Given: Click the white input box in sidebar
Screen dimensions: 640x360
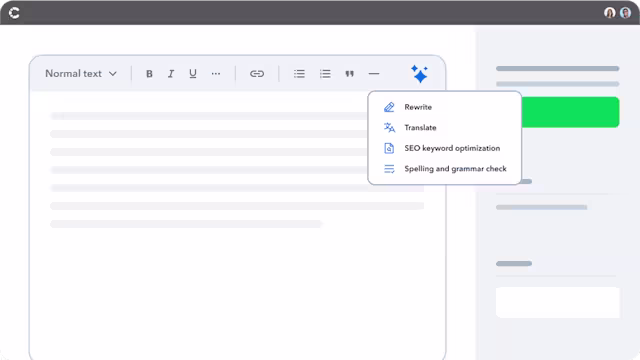Looking at the screenshot, I should click(558, 302).
